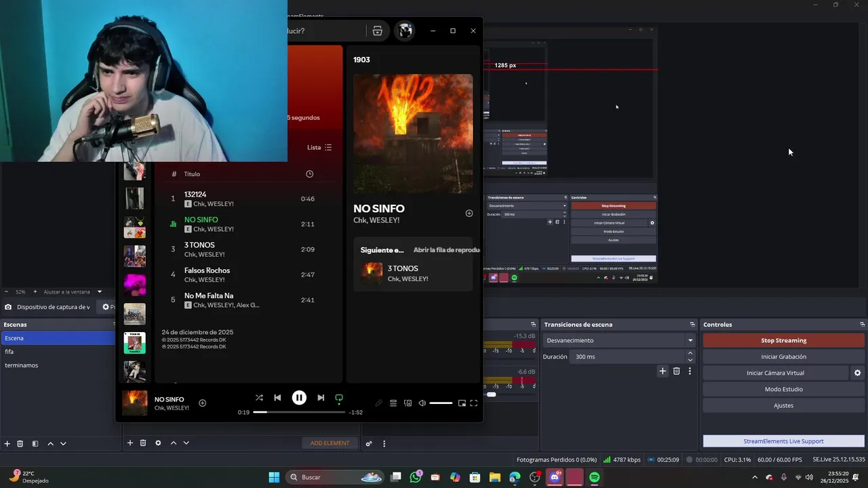Play the Falsos Rochos track
The height and width of the screenshot is (488, 868).
pos(249,274)
